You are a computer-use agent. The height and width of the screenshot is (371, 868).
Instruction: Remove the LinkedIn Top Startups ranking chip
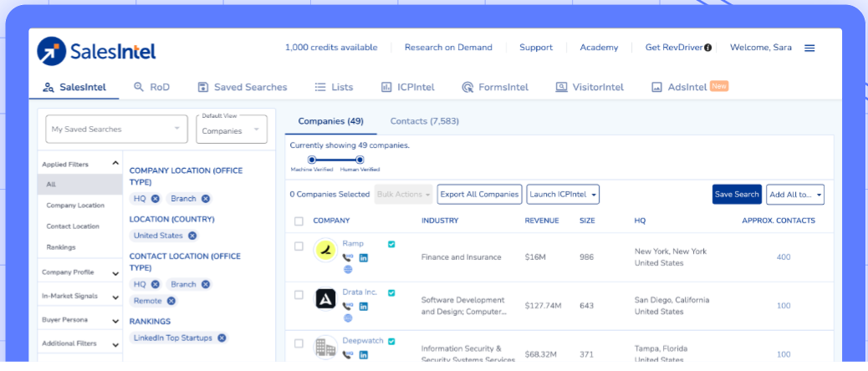tap(222, 338)
